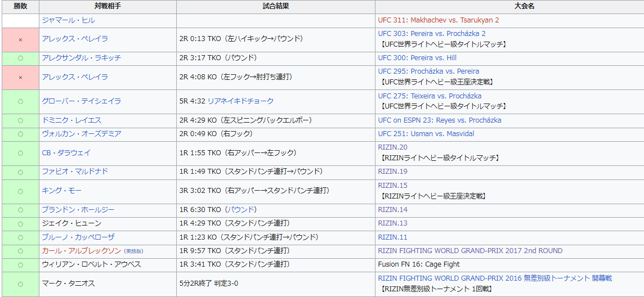This screenshot has width=644, height=297.
Task: Select the win mark in the マーク・タニオス row
Action: pos(20,284)
